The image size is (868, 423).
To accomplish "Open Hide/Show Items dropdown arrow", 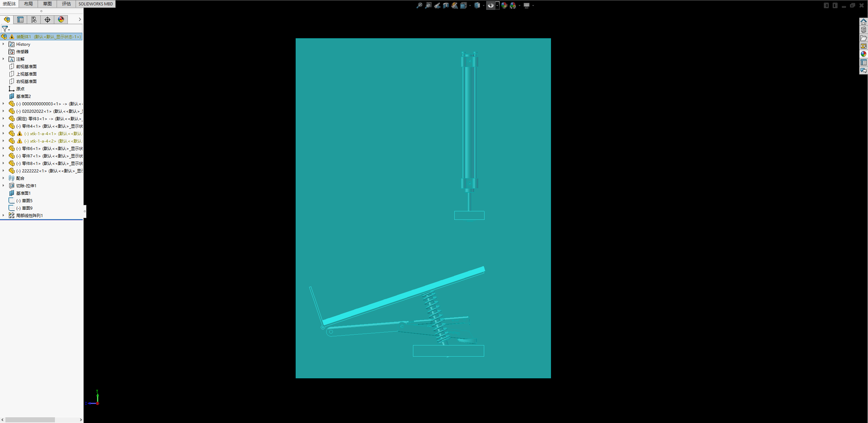I will (x=497, y=5).
